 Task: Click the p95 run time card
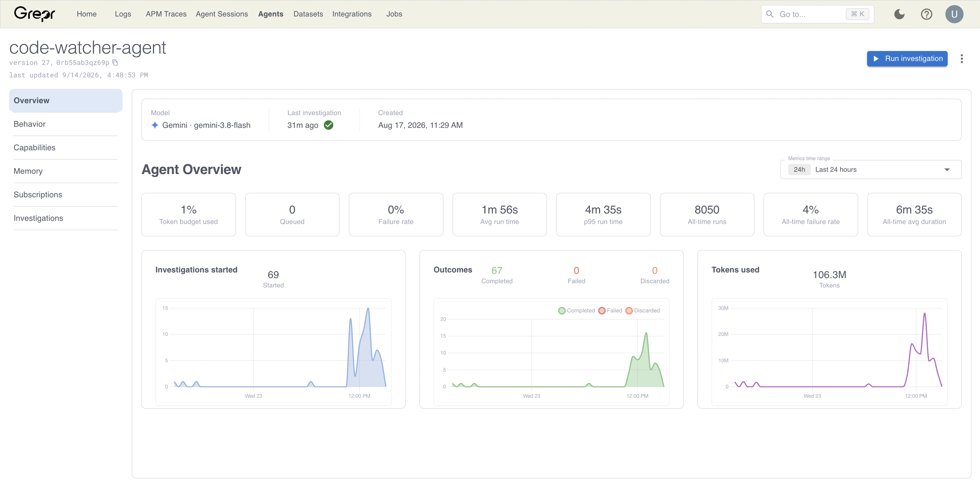603,214
